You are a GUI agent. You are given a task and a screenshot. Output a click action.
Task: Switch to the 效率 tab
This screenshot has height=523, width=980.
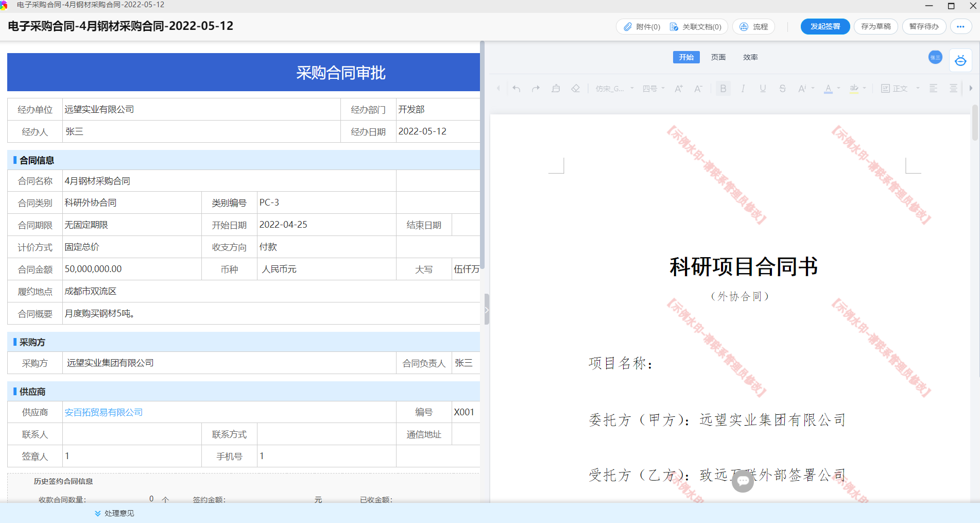click(750, 57)
